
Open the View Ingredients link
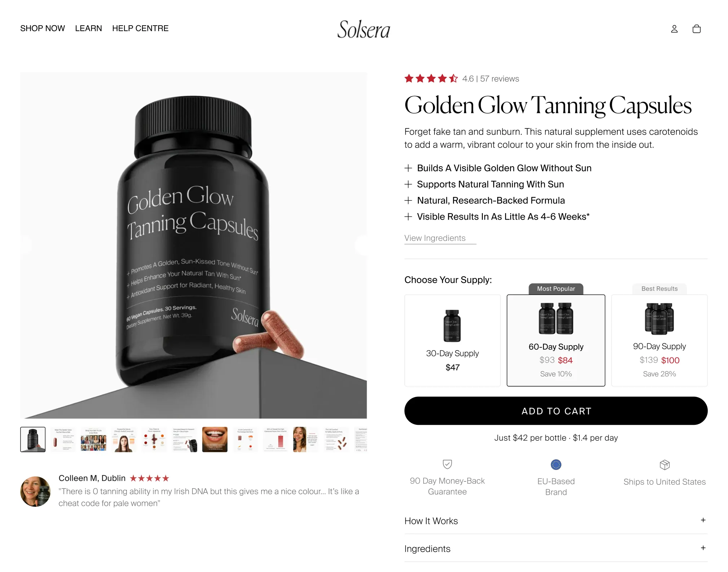(x=435, y=238)
